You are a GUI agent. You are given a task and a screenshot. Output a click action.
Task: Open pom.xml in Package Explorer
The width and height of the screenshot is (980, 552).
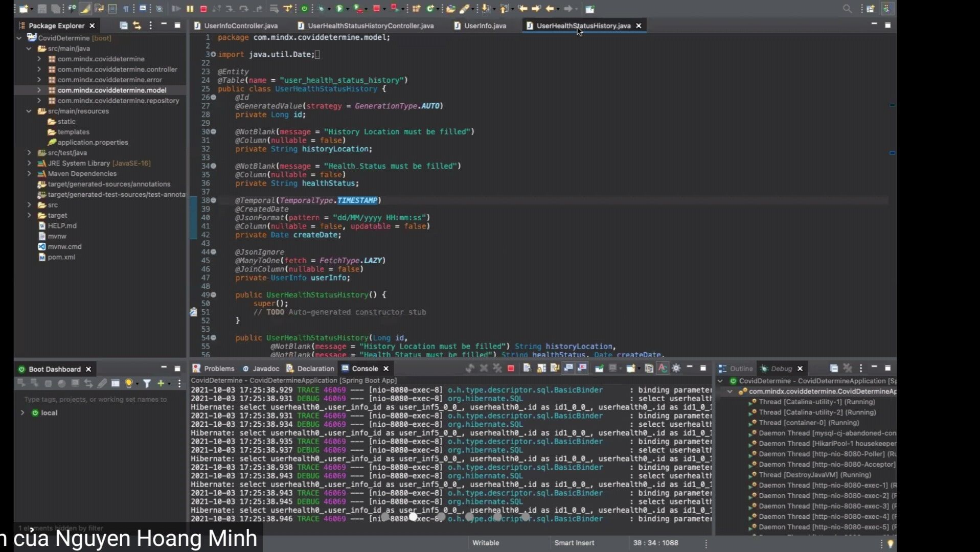coord(61,257)
